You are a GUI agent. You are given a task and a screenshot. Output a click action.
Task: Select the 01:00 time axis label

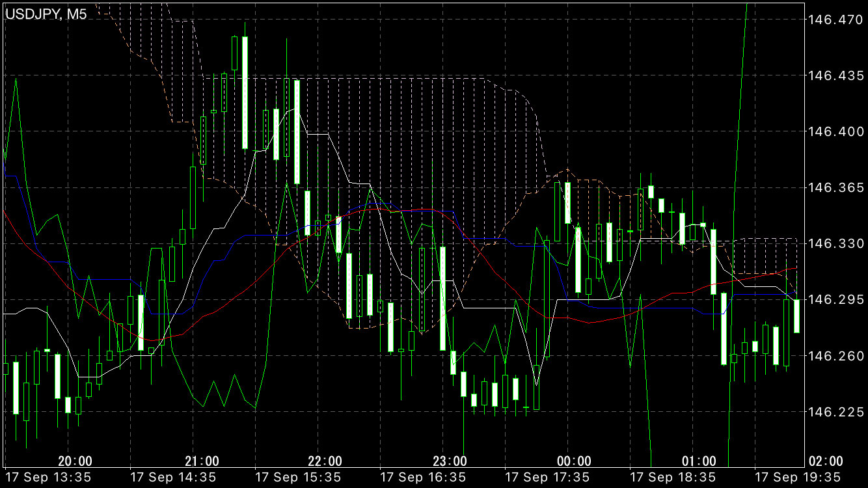(x=699, y=461)
